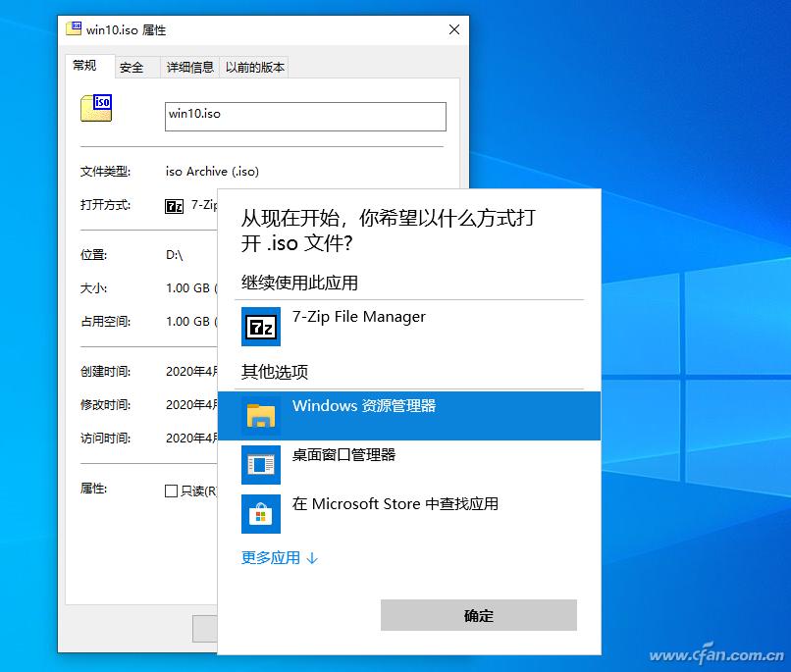
Task: Click the Microsoft Store shopping bag icon
Action: pyautogui.click(x=260, y=513)
